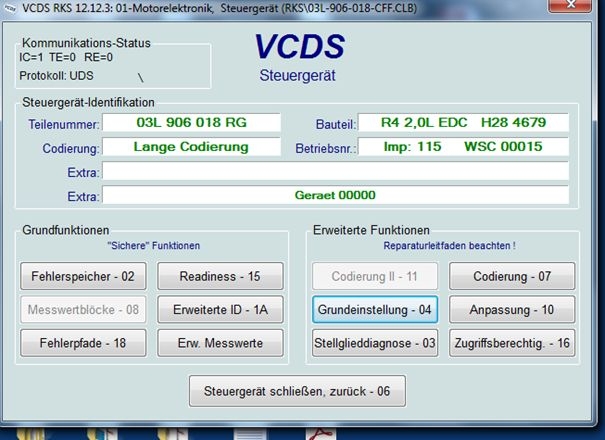Screen dimensions: 605x440
Task: Open Fehlerspeicher - 02 function
Action: pos(83,276)
